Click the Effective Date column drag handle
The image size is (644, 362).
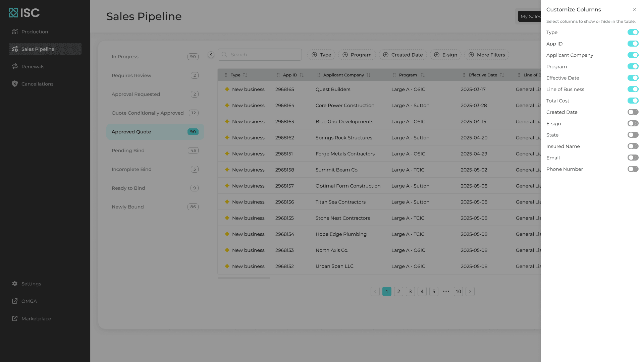click(464, 75)
